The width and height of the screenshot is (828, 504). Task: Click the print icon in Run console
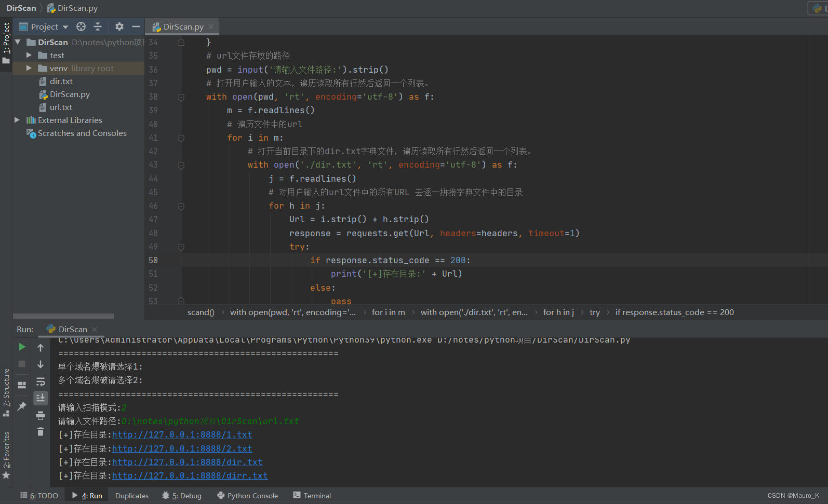pos(41,415)
